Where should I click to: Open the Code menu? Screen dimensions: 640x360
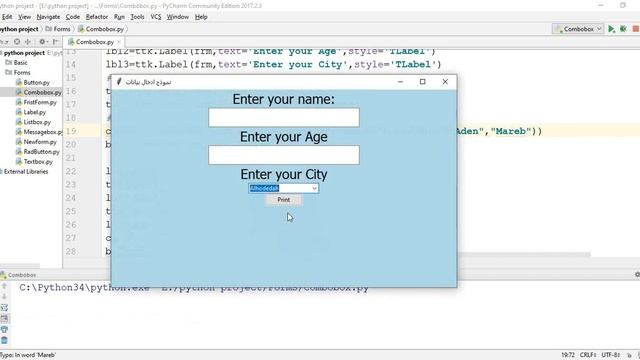pyautogui.click(x=73, y=17)
